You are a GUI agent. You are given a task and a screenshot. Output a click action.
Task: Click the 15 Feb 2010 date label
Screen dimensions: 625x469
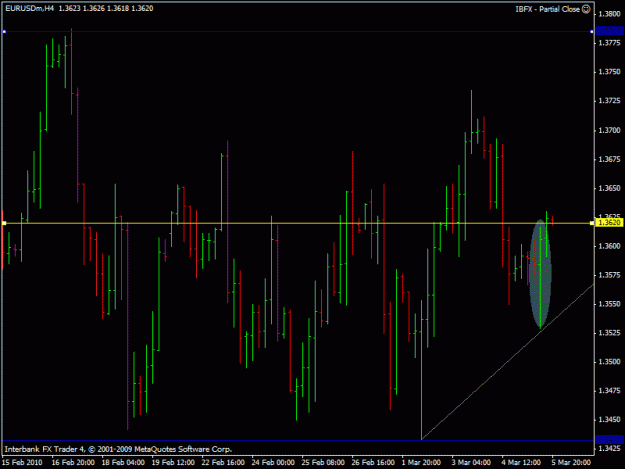[x=22, y=462]
